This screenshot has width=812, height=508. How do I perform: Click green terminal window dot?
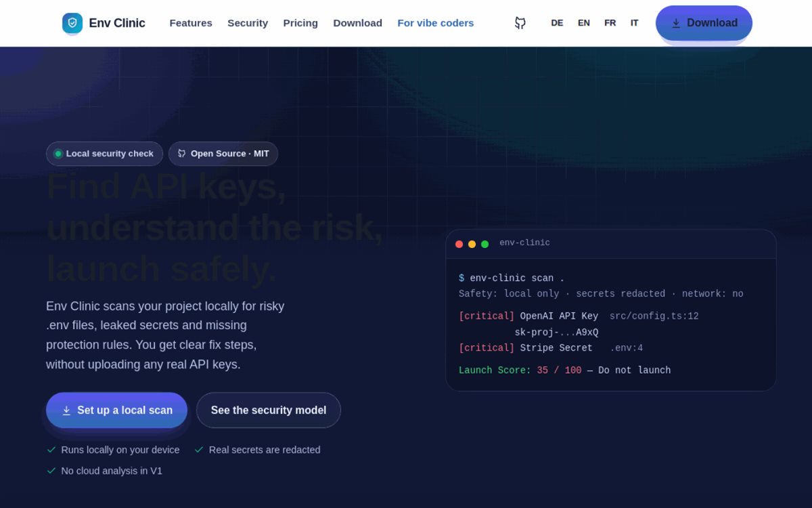(x=485, y=244)
